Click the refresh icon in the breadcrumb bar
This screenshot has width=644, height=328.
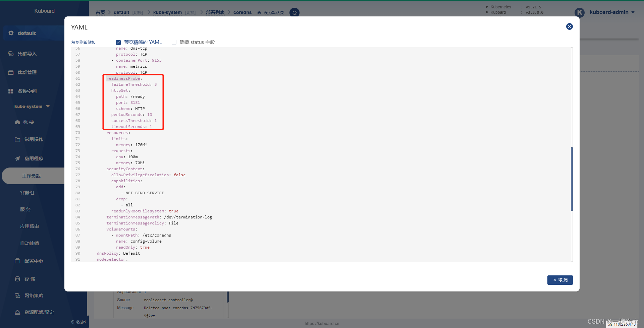(294, 12)
